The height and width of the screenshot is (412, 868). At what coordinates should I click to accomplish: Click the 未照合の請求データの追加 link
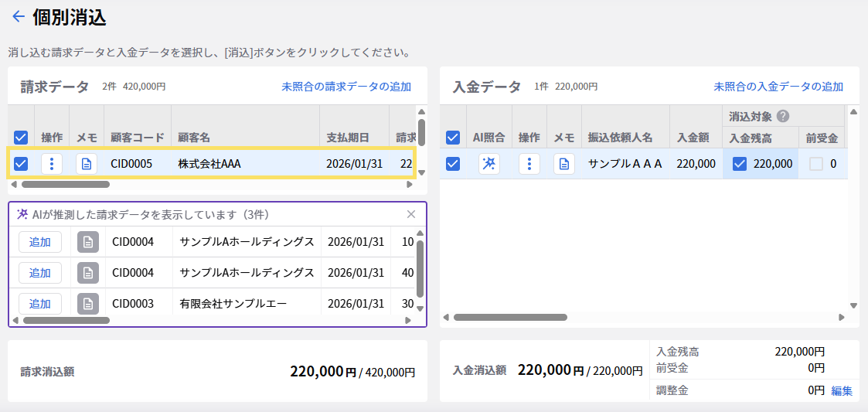346,87
